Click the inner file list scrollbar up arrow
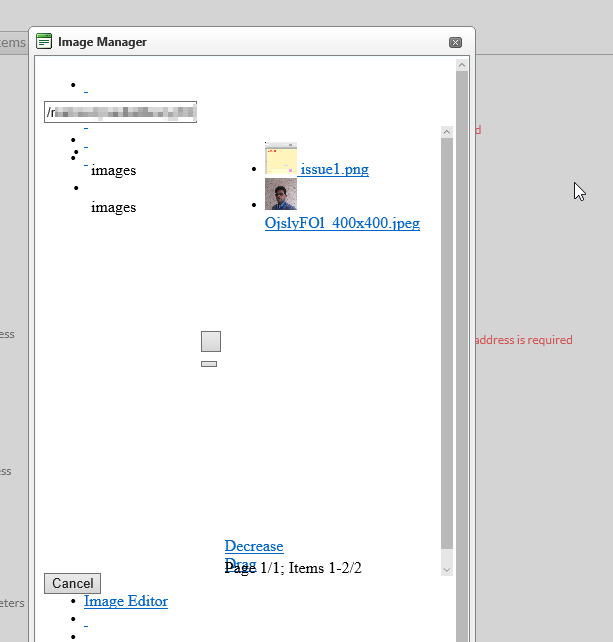The image size is (613, 642). [447, 132]
